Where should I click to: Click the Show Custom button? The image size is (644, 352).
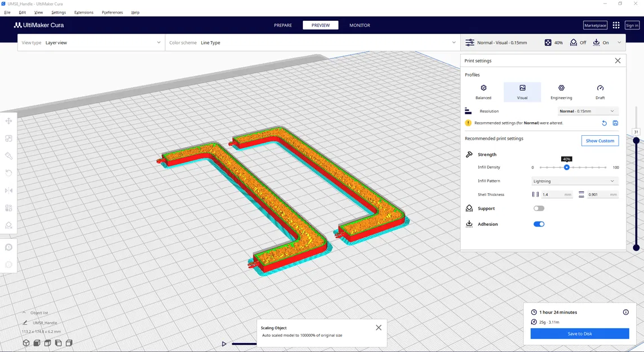point(599,141)
